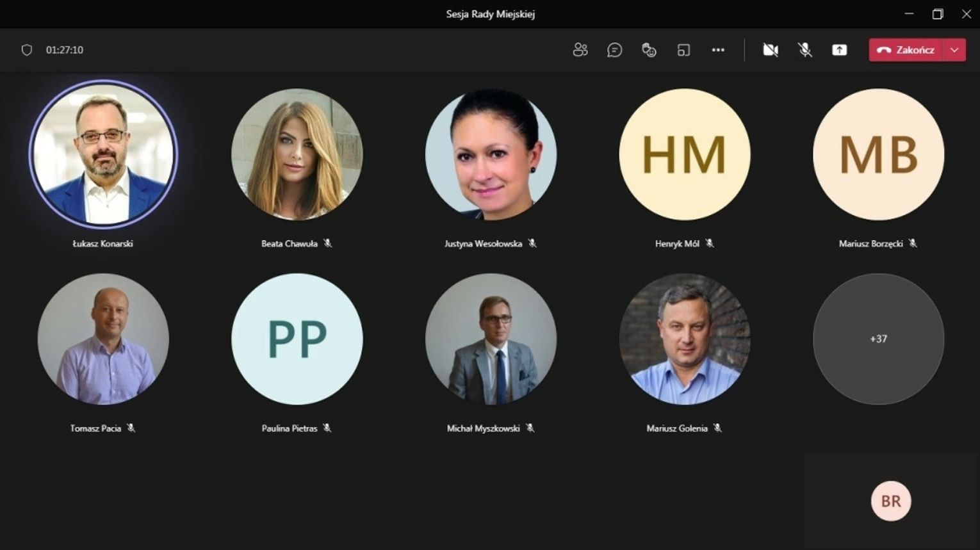Click muted mic icon beside Mariusz Golenia

tap(717, 428)
